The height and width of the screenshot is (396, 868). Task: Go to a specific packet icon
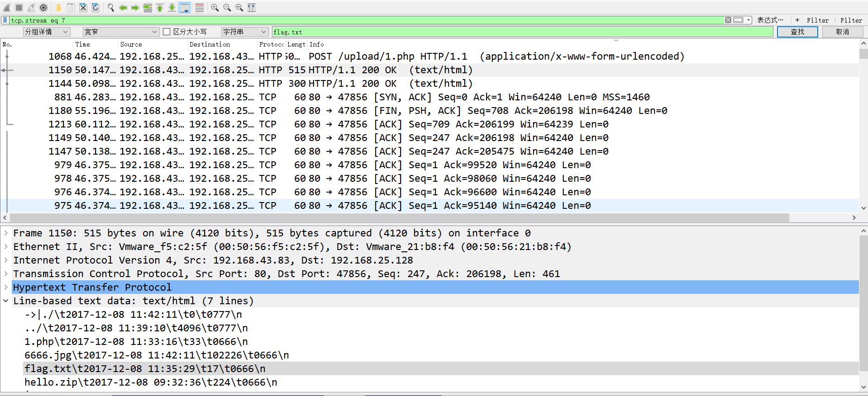(148, 8)
